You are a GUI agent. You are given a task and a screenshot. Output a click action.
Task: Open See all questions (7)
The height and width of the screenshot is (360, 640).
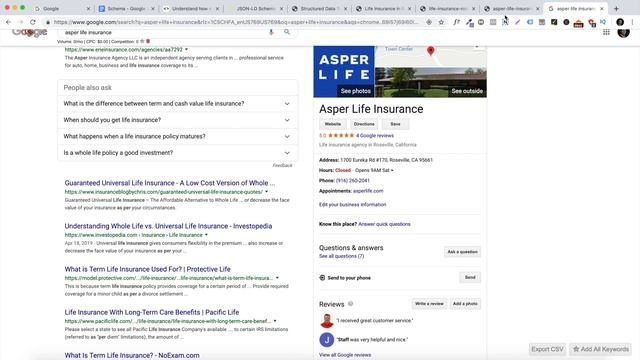click(x=341, y=256)
